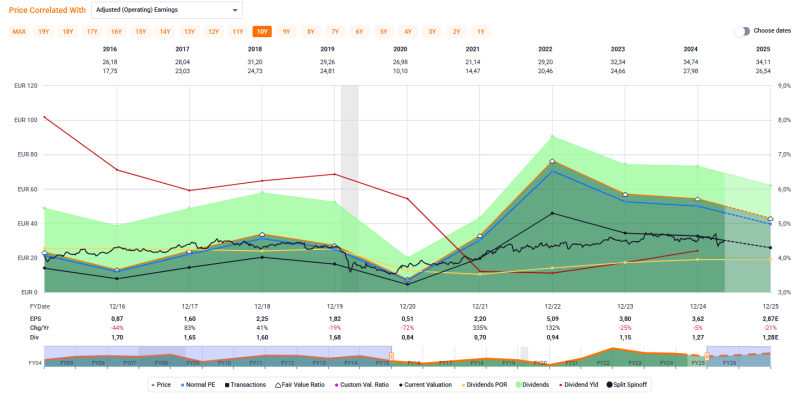Toggle the Price series in legend
The width and height of the screenshot is (800, 393).
162,384
